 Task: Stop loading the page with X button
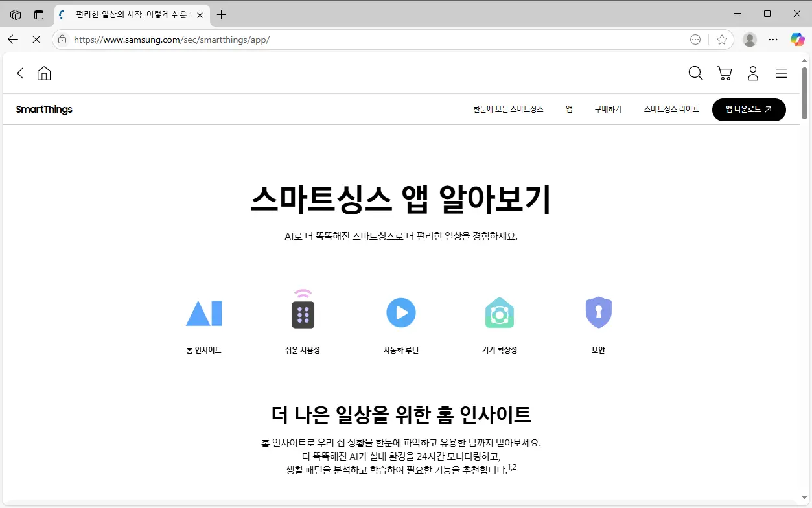point(36,40)
